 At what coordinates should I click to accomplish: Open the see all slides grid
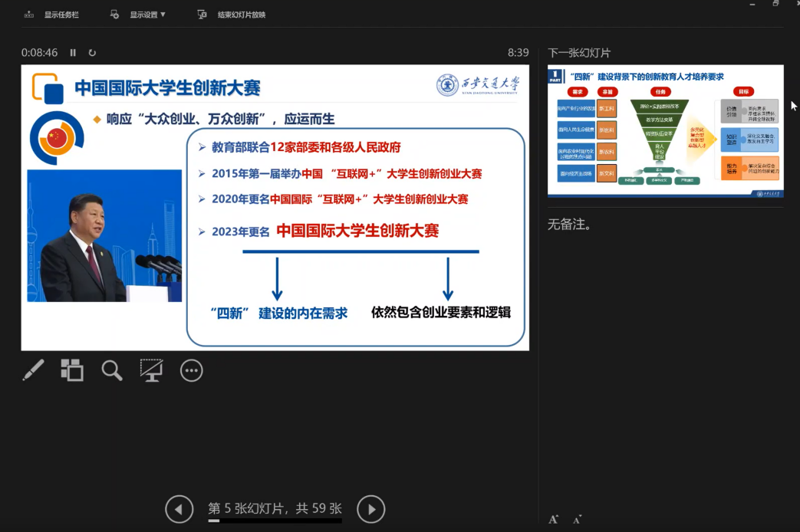tap(72, 371)
